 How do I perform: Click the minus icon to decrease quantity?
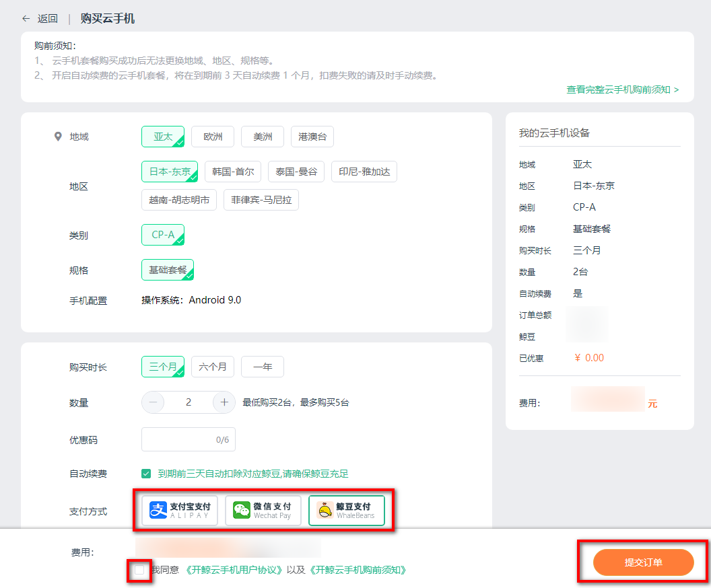pyautogui.click(x=154, y=402)
